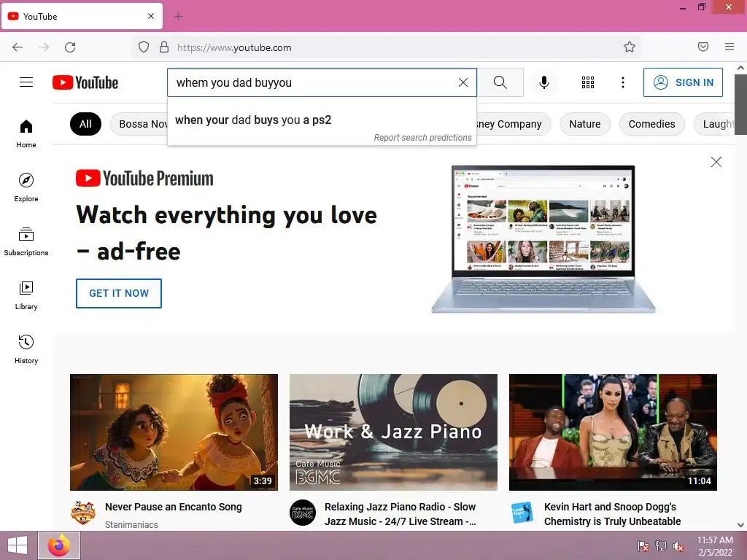Open Subscriptions in the sidebar

(26, 242)
